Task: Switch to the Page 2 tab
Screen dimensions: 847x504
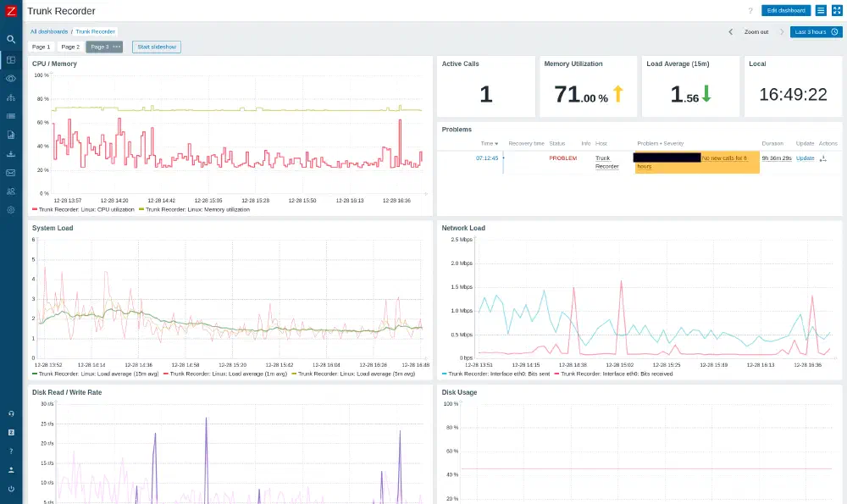Action: (x=70, y=47)
